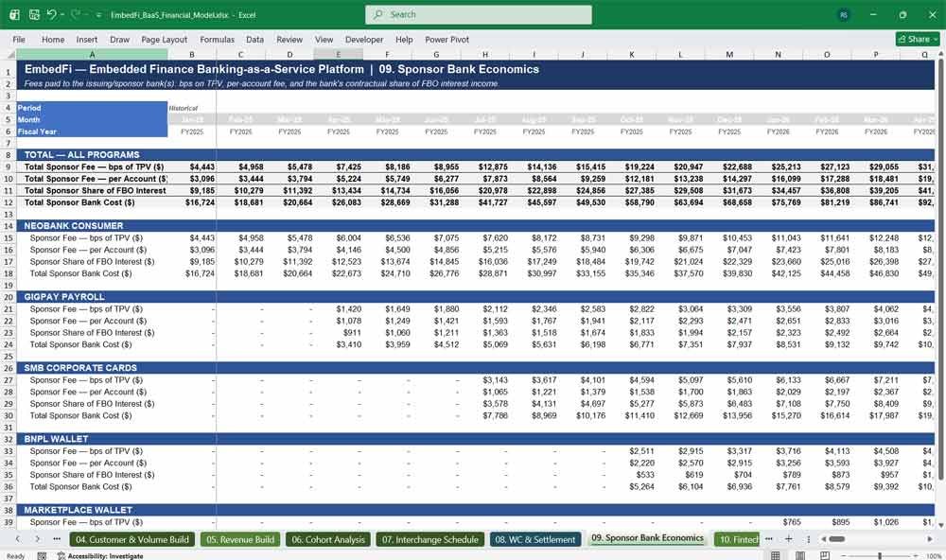Select the 'Total Sponsor Bank Cost ($)' label in row 12
This screenshot has height=560, width=946.
tap(79, 202)
